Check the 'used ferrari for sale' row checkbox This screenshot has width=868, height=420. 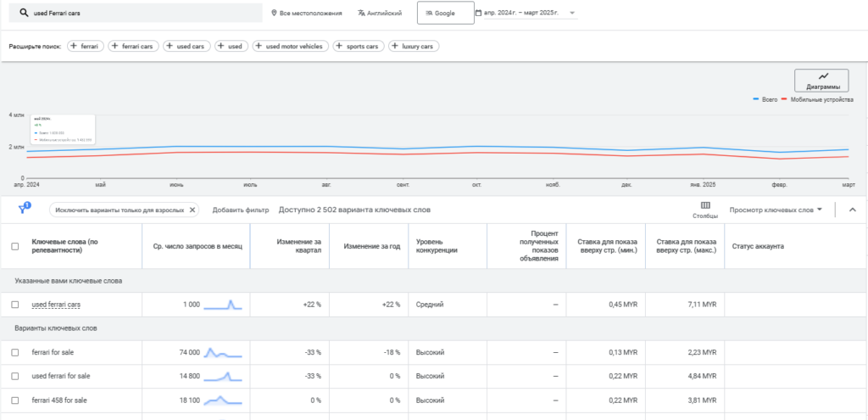pyautogui.click(x=15, y=376)
